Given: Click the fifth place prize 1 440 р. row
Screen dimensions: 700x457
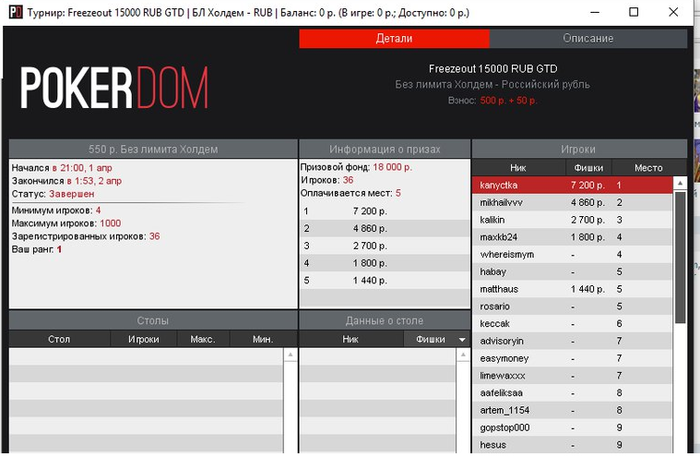Looking at the screenshot, I should (x=385, y=281).
